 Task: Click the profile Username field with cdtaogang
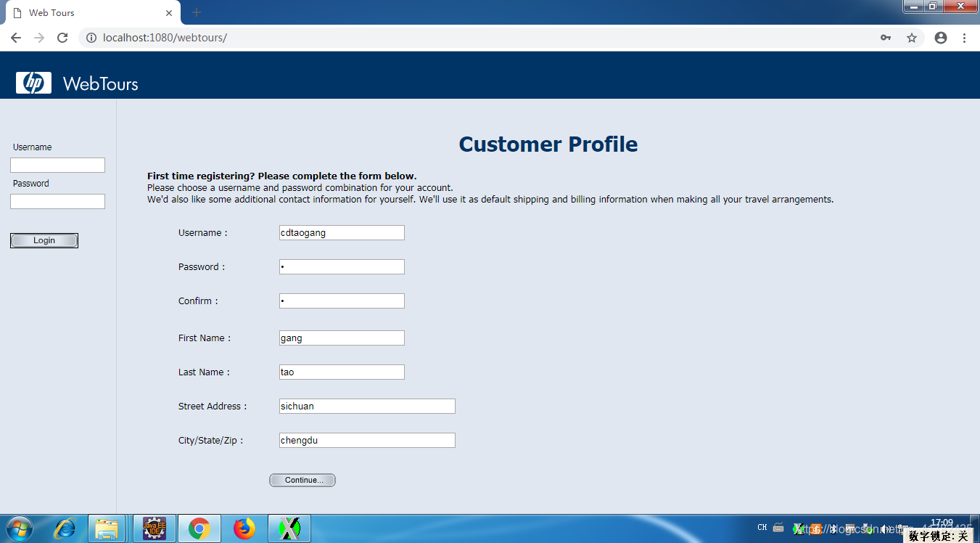pyautogui.click(x=342, y=232)
